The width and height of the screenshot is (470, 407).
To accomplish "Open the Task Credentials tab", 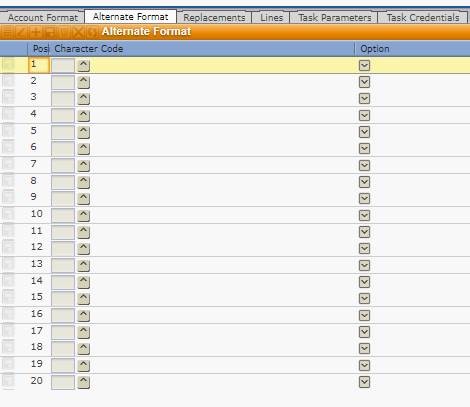I will pyautogui.click(x=423, y=17).
